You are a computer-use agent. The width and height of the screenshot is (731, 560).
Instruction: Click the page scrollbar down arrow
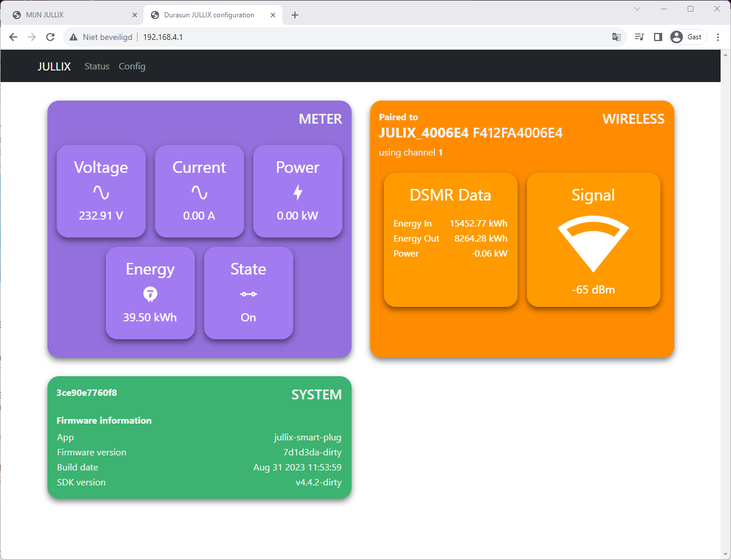coord(726,555)
